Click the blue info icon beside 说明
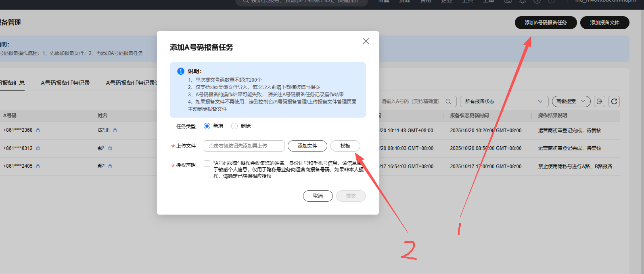The width and height of the screenshot is (644, 274). tap(181, 71)
